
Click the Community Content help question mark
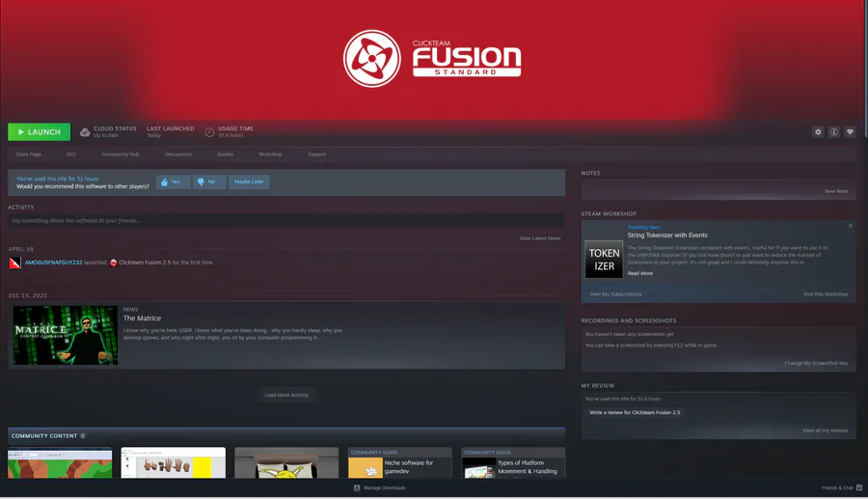(83, 436)
